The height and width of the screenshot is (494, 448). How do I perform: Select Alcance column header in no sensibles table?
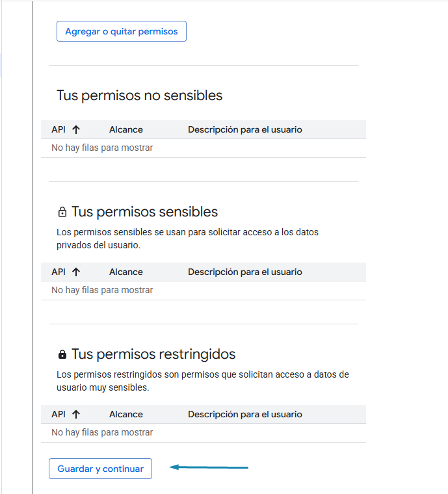click(126, 129)
